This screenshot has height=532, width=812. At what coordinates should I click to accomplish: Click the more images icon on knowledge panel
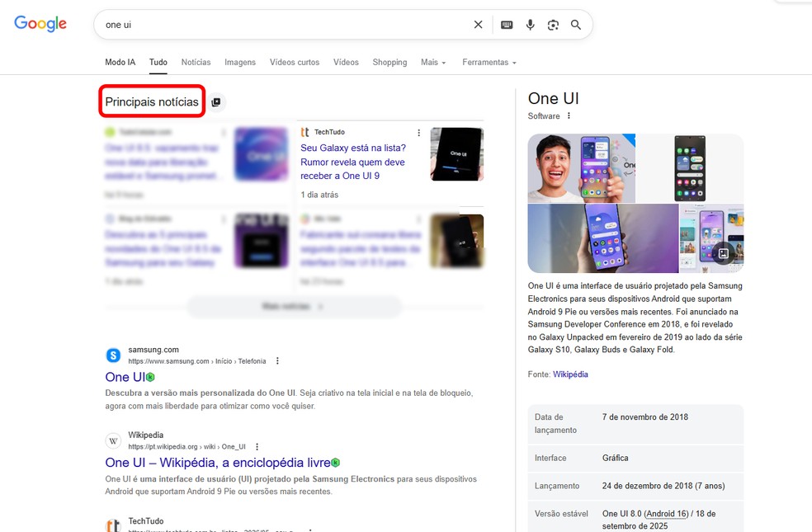724,253
